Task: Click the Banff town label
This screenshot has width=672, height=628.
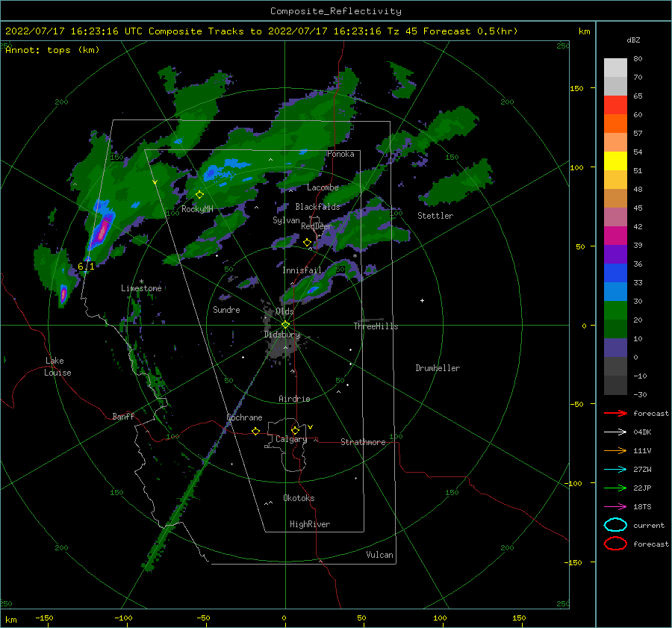Action: click(123, 416)
